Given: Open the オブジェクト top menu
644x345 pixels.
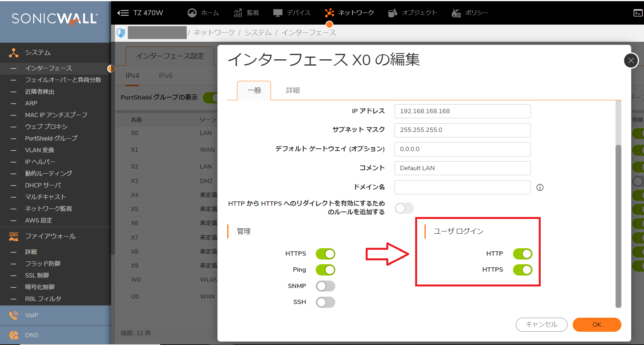Looking at the screenshot, I should [412, 13].
